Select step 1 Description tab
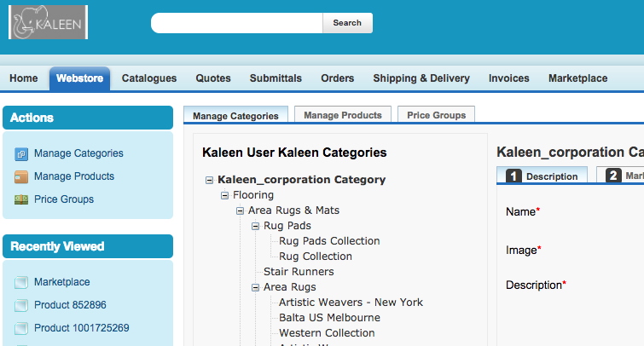Image resolution: width=644 pixels, height=346 pixels. [542, 176]
